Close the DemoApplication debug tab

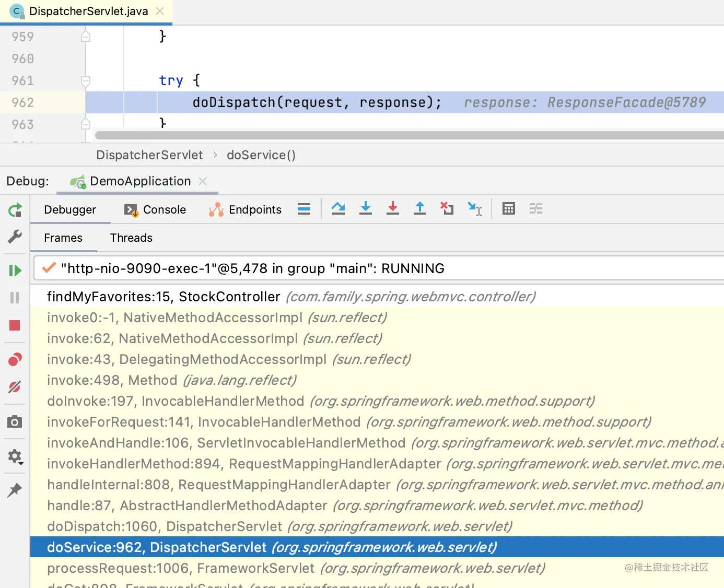(203, 181)
